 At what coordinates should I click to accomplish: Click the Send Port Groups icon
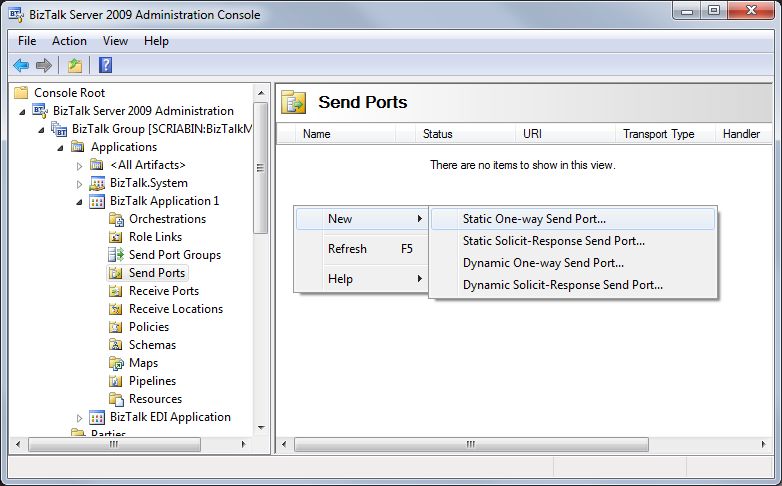(x=116, y=255)
